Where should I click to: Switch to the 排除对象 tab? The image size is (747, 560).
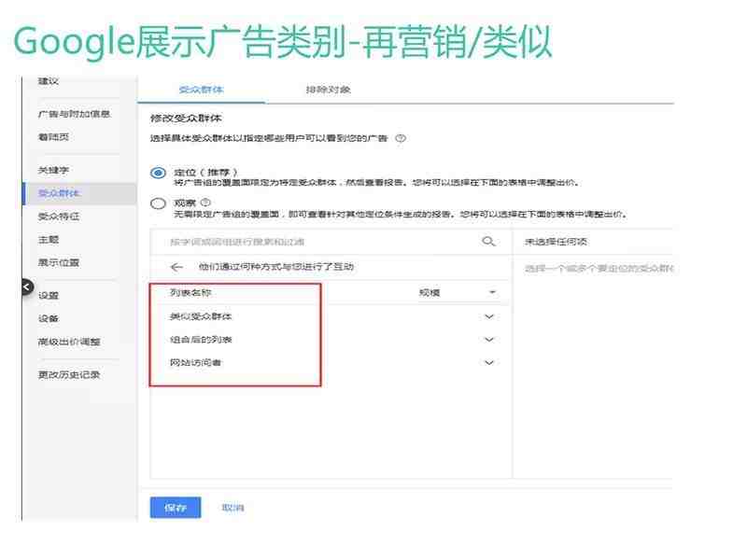tap(329, 90)
